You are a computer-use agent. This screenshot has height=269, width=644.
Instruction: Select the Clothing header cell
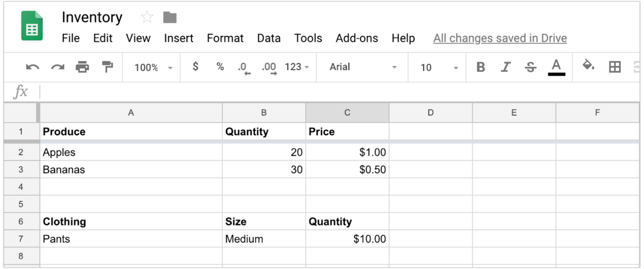click(131, 222)
